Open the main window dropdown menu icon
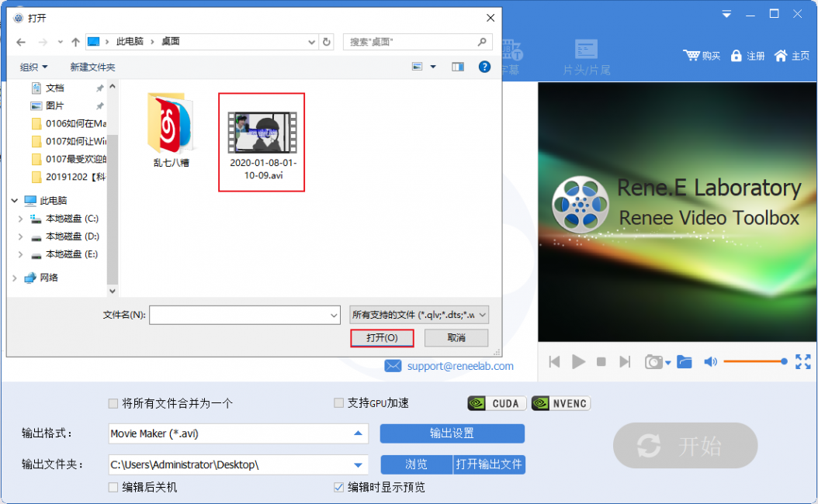818x504 pixels. click(x=726, y=15)
